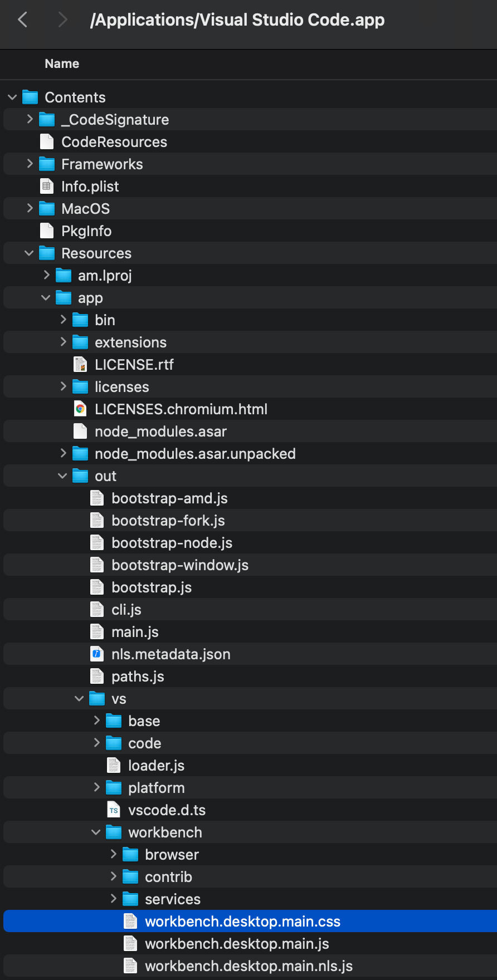The image size is (497, 980).
Task: Click the CodeResources file icon
Action: point(47,142)
